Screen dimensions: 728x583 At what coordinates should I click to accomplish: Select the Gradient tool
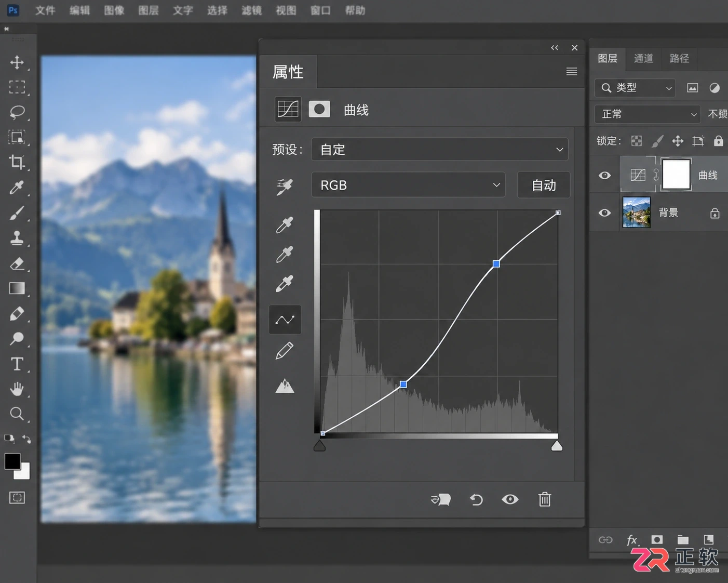17,288
